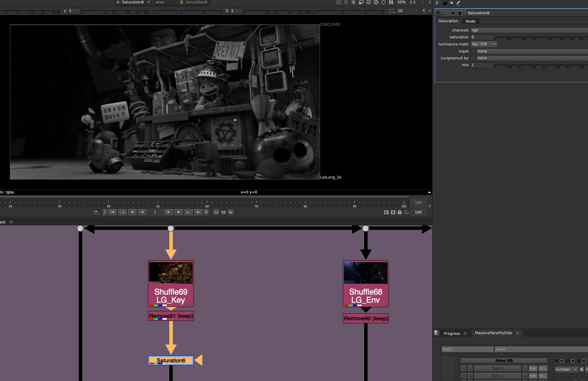Viewport: 588px width, 381px height.
Task: Click the Shuffle69 LG_Key node thumbnail
Action: 171,273
